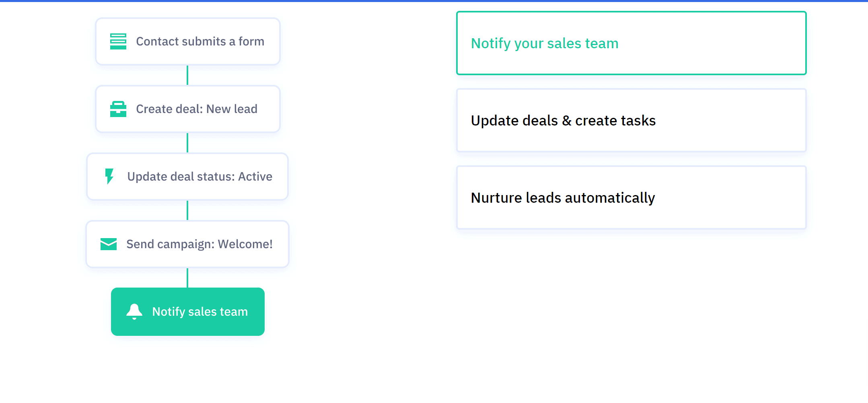Select the 'Notify your sales team' tab
The width and height of the screenshot is (868, 403).
pos(631,43)
